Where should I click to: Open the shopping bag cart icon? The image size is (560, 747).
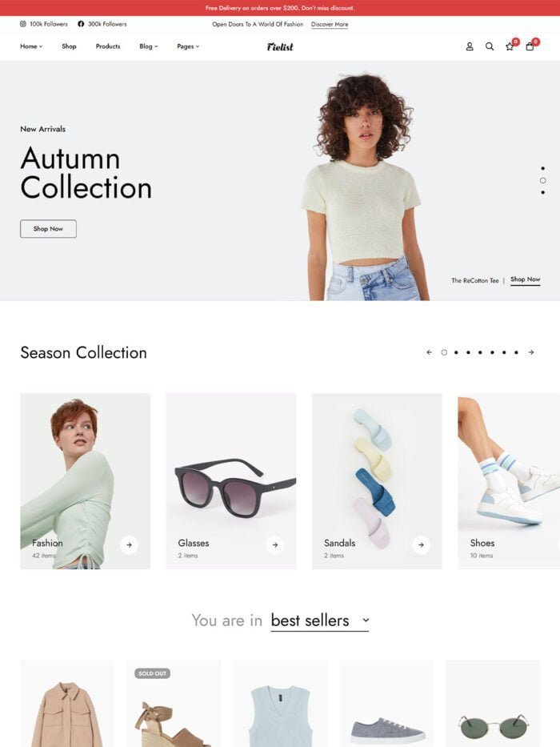(x=530, y=46)
